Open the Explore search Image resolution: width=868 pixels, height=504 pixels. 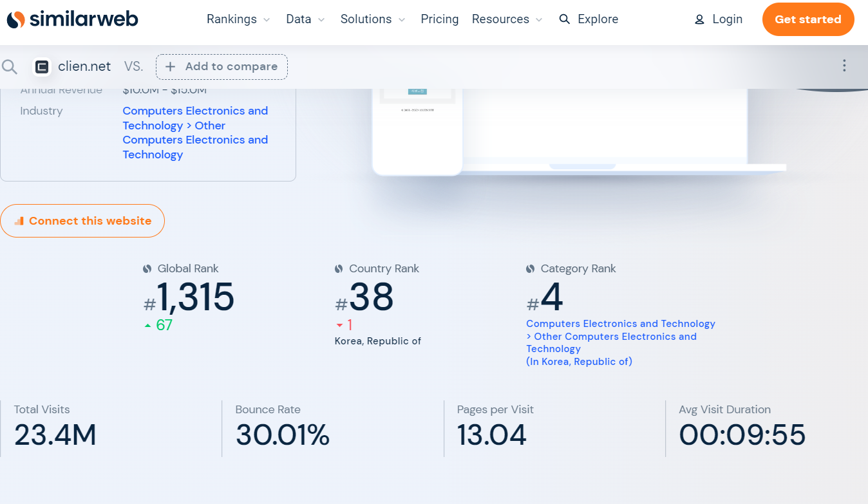(589, 19)
